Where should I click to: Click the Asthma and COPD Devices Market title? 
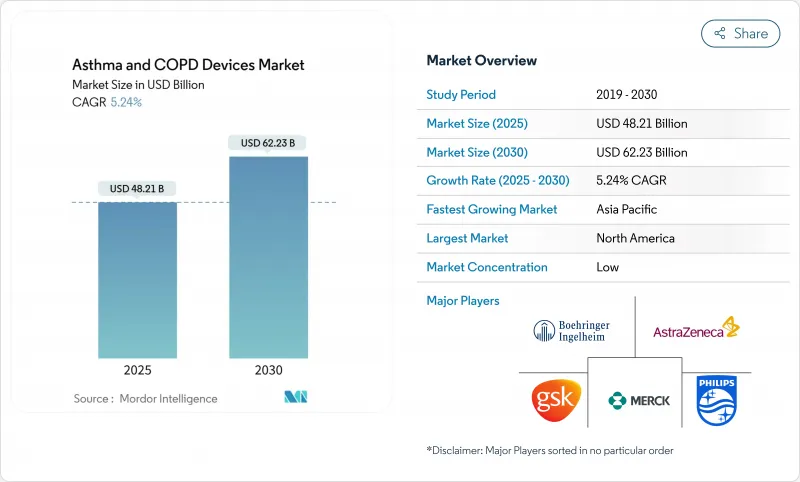[188, 65]
